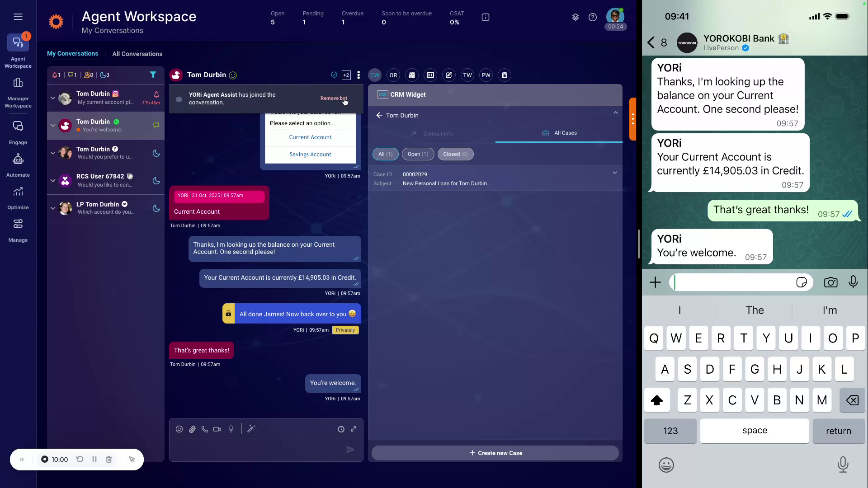
Task: Open the emoji picker in the composer
Action: (179, 429)
